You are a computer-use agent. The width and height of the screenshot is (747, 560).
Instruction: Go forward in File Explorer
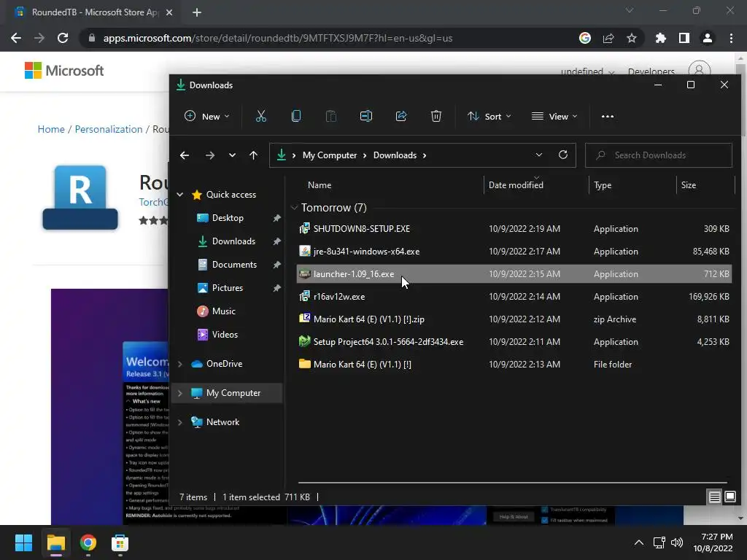click(209, 155)
